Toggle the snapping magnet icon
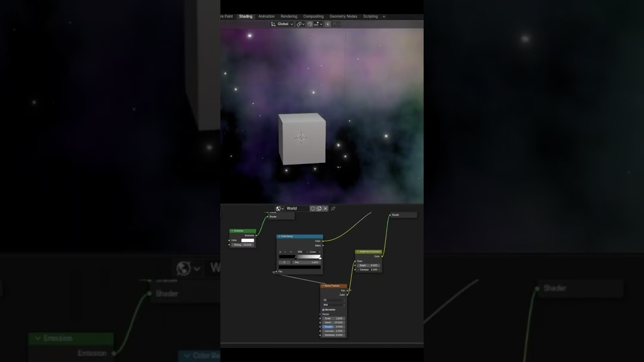Viewport: 644px width, 362px height. [x=309, y=24]
